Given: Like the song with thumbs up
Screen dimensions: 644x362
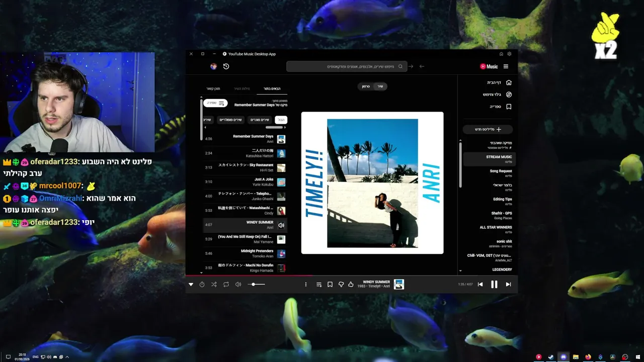Looking at the screenshot, I should [x=351, y=285].
